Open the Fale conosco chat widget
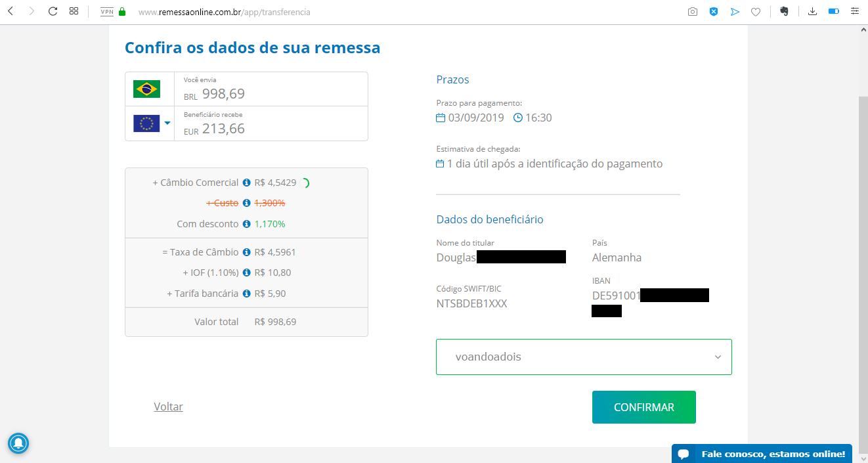Screen dimensions: 868x463 point(762,454)
